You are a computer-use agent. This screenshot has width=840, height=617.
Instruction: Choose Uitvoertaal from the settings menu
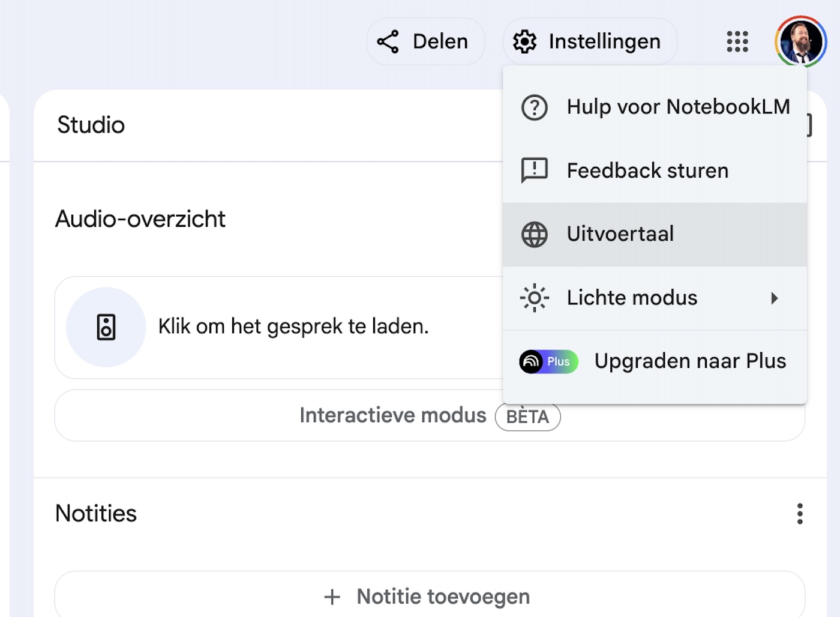pyautogui.click(x=620, y=234)
